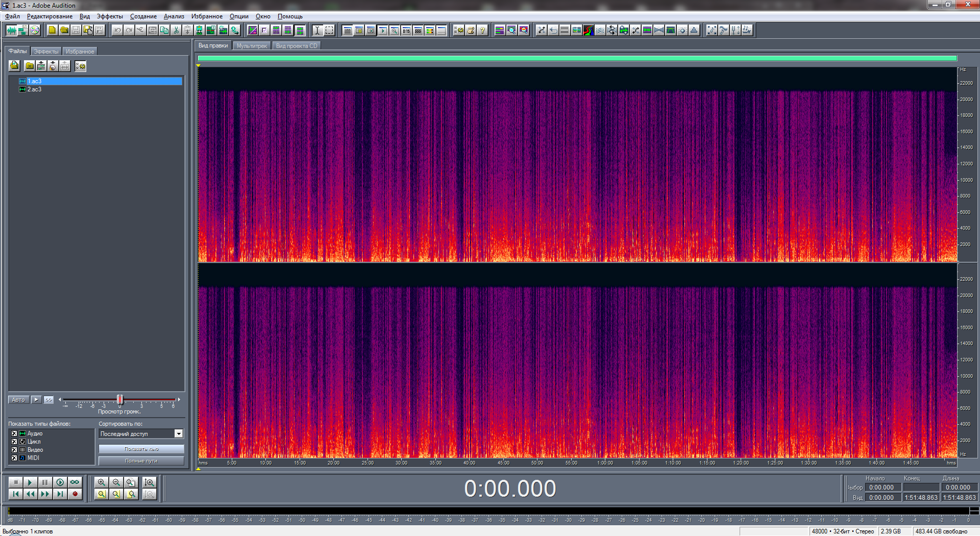Click the green horizontal zoom range bar
This screenshot has width=980, height=536.
pos(577,58)
